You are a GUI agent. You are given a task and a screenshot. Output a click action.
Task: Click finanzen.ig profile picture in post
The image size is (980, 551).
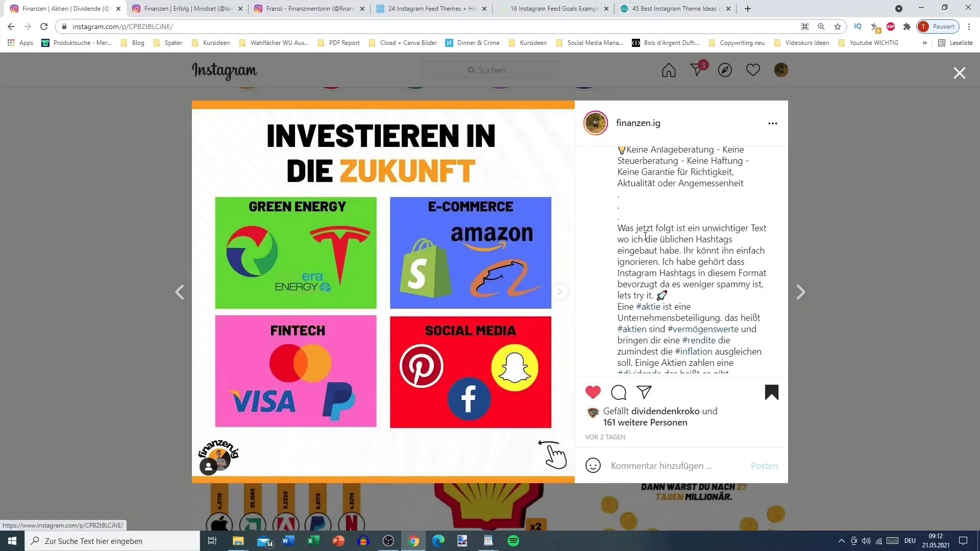(596, 123)
